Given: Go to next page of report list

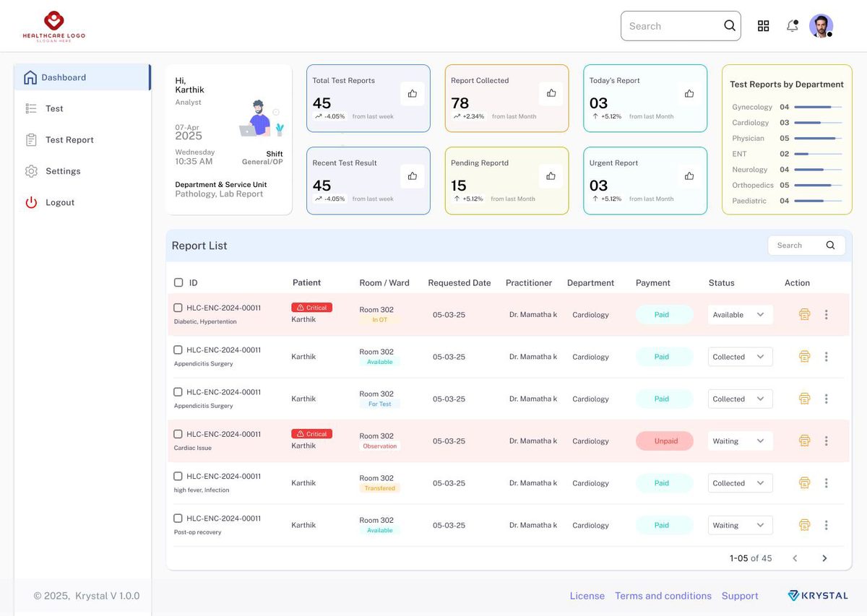Looking at the screenshot, I should click(x=824, y=558).
